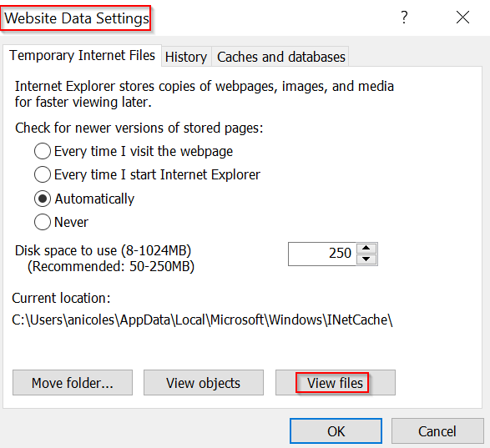490x448 pixels.
Task: Click the Website Data Settings title text
Action: click(x=77, y=18)
